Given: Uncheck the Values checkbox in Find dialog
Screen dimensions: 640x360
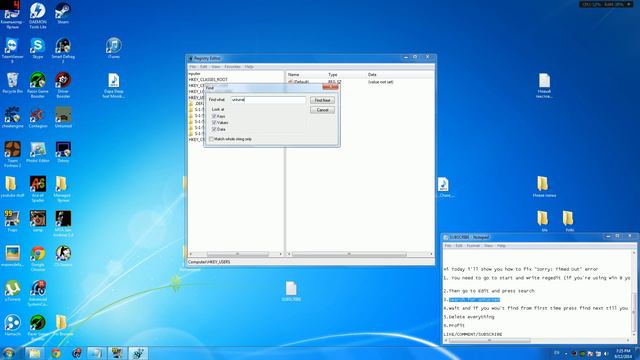Looking at the screenshot, I should 214,123.
